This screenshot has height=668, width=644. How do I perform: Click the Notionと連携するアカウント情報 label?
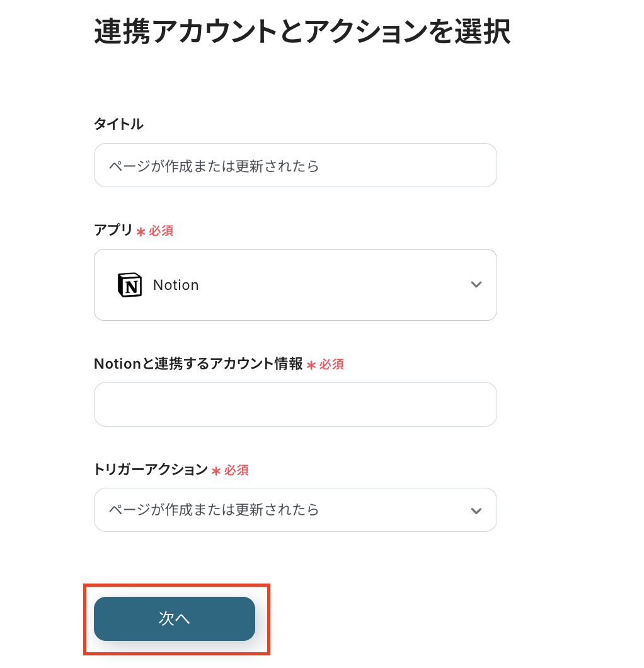coord(198,364)
